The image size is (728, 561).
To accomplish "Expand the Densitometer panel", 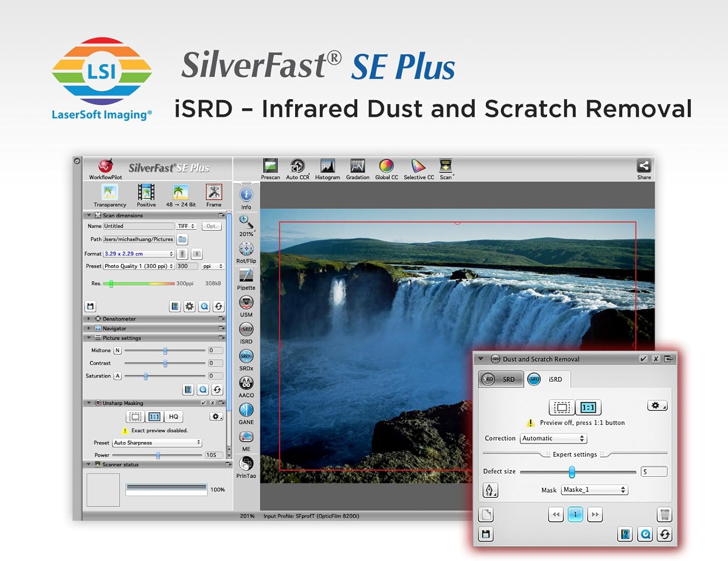I will (89, 319).
